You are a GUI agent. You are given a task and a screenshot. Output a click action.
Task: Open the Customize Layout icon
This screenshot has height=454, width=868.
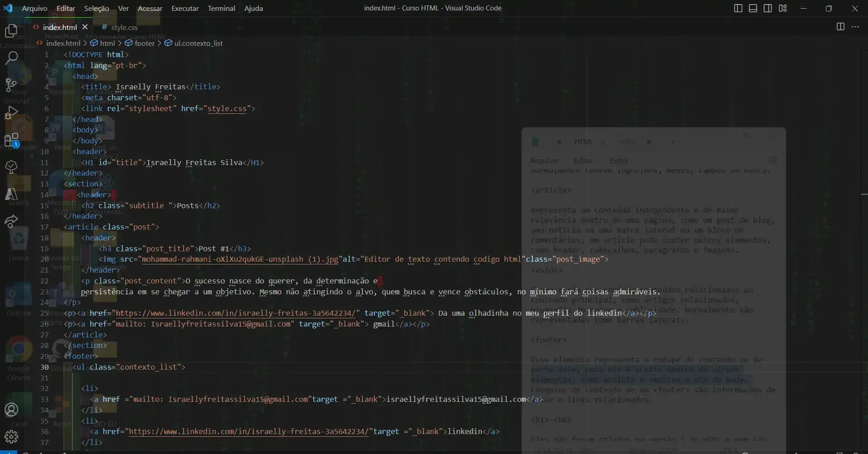(783, 8)
